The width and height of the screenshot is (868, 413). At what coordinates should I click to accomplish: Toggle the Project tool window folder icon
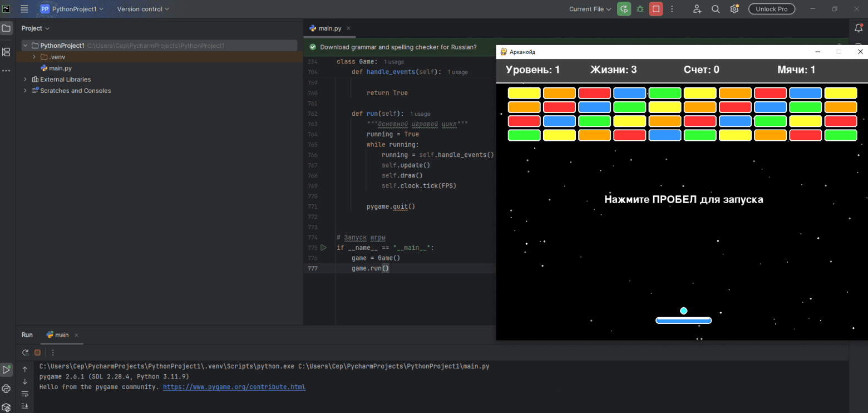click(x=6, y=28)
